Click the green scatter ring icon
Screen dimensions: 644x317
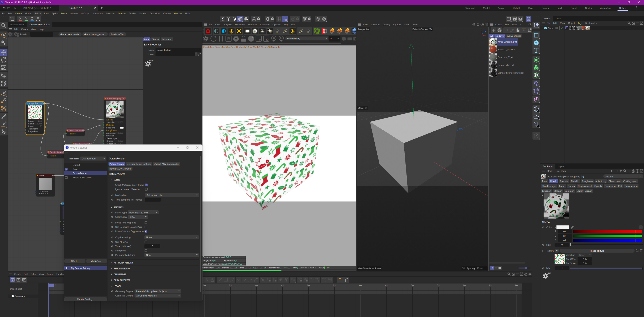(x=317, y=31)
